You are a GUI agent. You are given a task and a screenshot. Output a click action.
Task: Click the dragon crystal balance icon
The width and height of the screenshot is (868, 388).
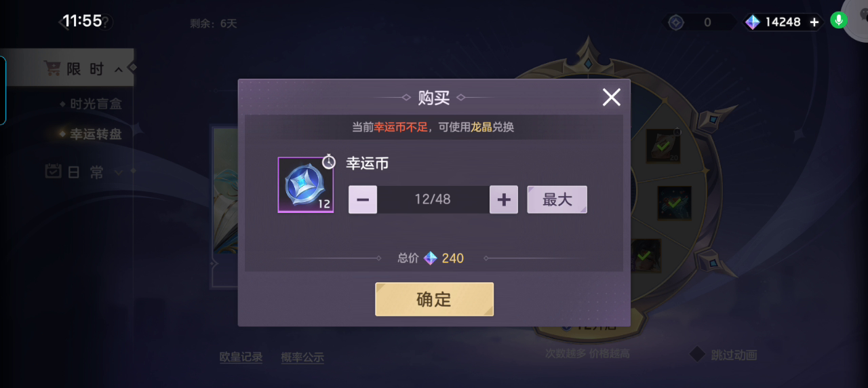(x=753, y=22)
